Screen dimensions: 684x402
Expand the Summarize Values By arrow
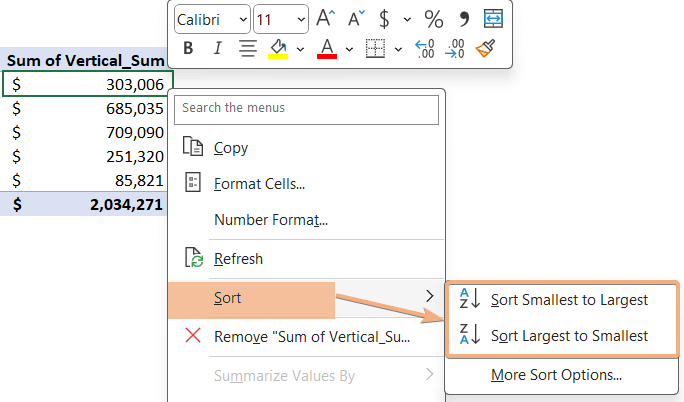coord(430,374)
